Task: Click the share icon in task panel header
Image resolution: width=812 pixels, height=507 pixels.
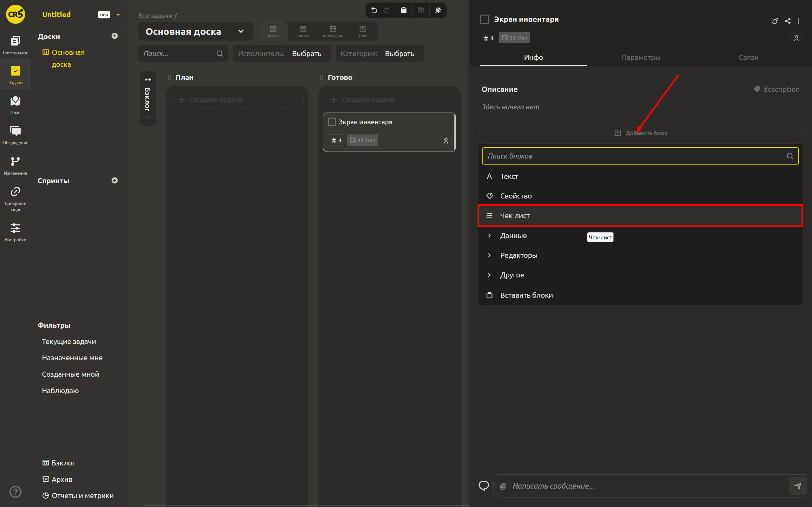Action: click(x=788, y=21)
